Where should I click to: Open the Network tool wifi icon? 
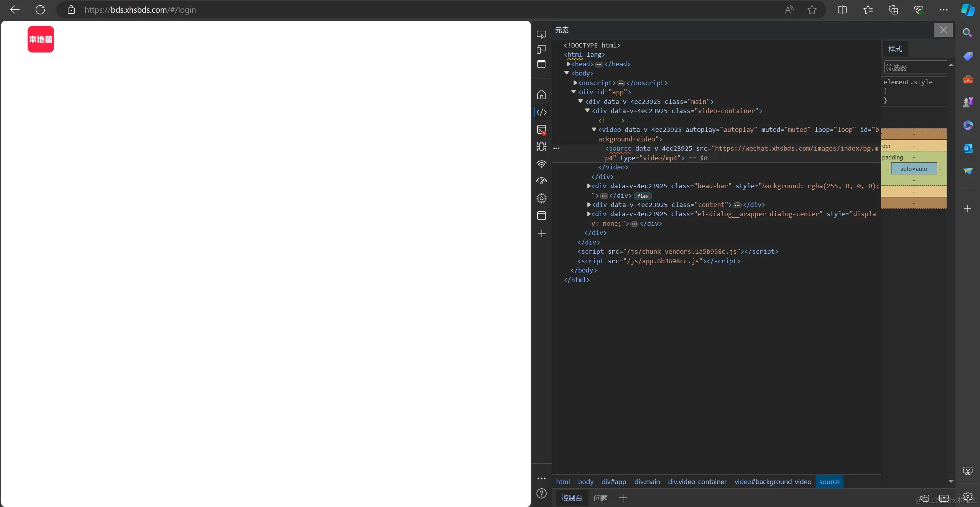pos(541,164)
